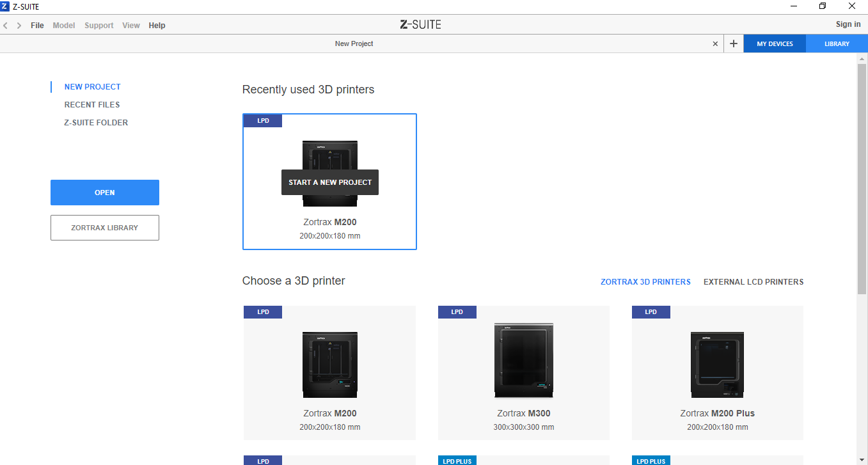Select the Zortrax 3D Printers filter

[645, 282]
